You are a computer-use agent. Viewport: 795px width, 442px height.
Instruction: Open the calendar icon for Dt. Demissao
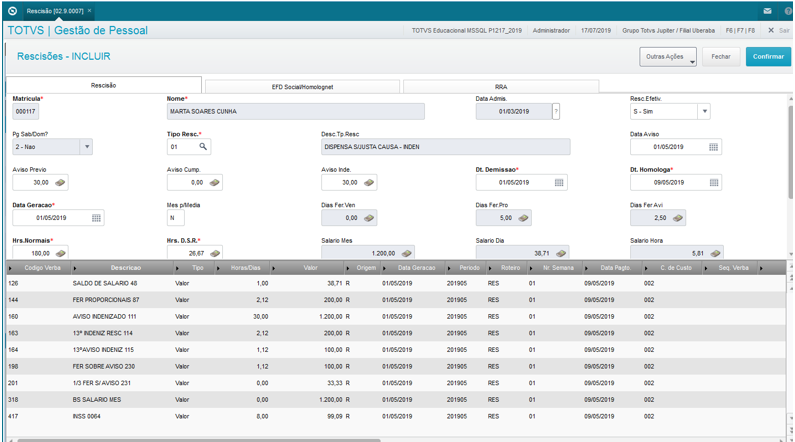pos(559,182)
